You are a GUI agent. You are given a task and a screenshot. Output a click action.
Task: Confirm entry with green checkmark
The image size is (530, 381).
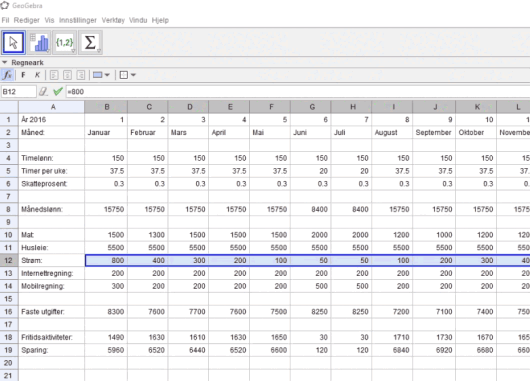click(58, 91)
